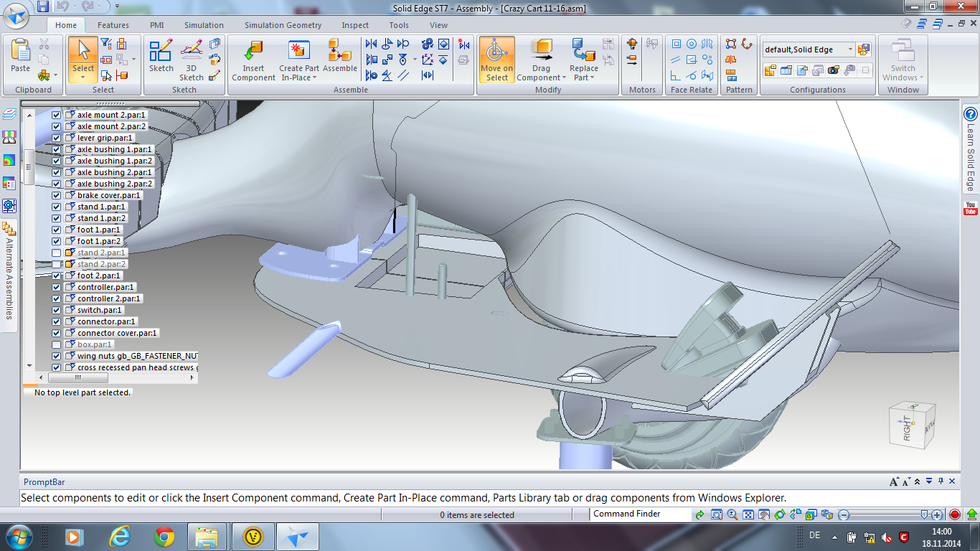Click the Drag Component icon
The width and height of the screenshot is (980, 551).
tap(541, 50)
